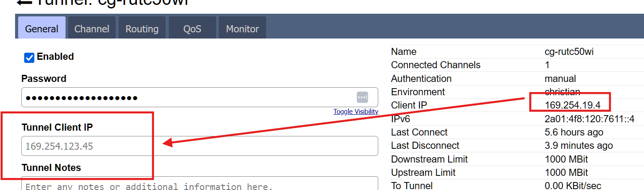
Task: Open the Channel tab
Action: click(x=92, y=29)
